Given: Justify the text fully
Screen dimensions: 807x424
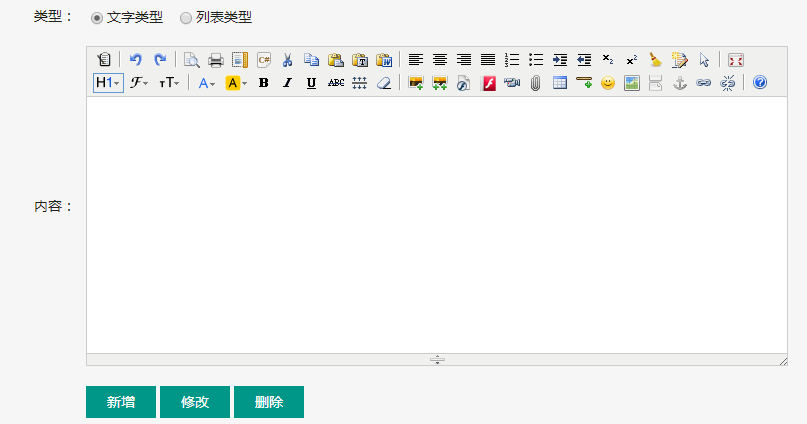Looking at the screenshot, I should coord(488,60).
